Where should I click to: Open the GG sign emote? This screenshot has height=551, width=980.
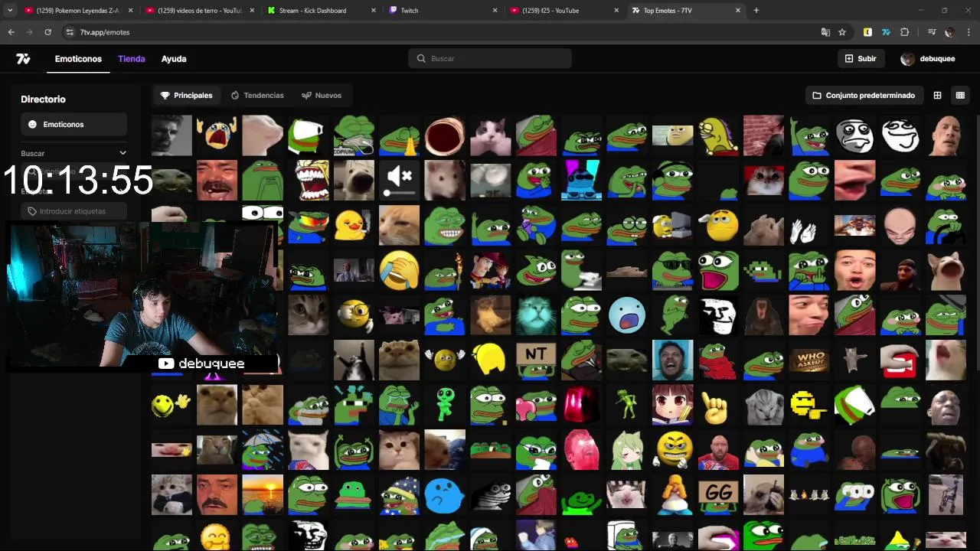718,495
